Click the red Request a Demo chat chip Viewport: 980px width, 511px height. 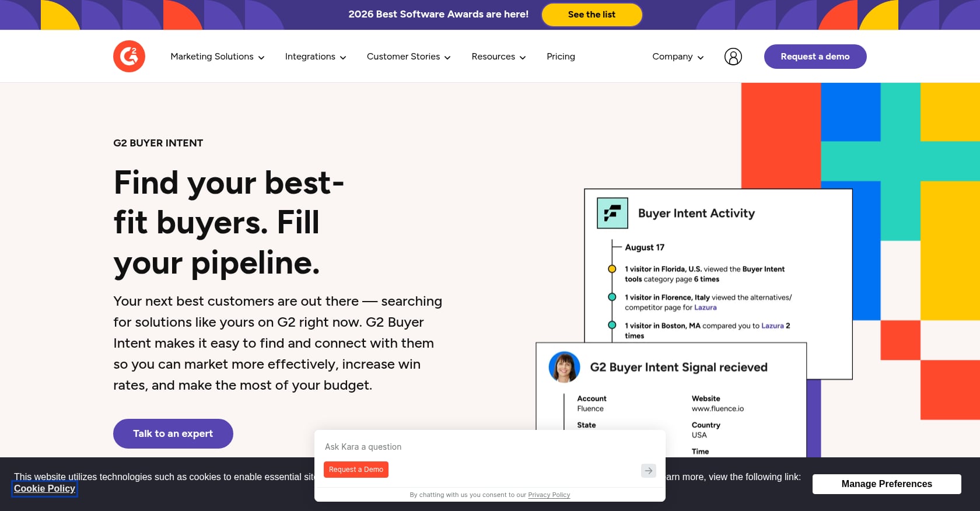tap(356, 470)
